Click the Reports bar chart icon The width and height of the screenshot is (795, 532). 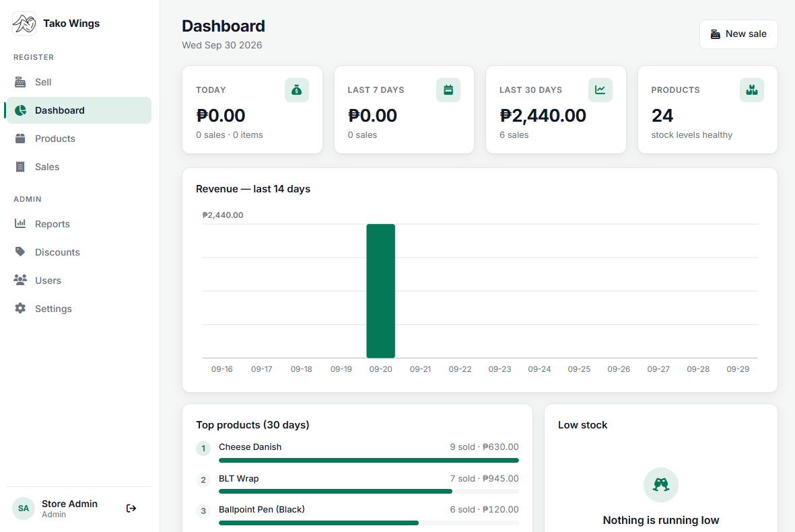point(20,223)
